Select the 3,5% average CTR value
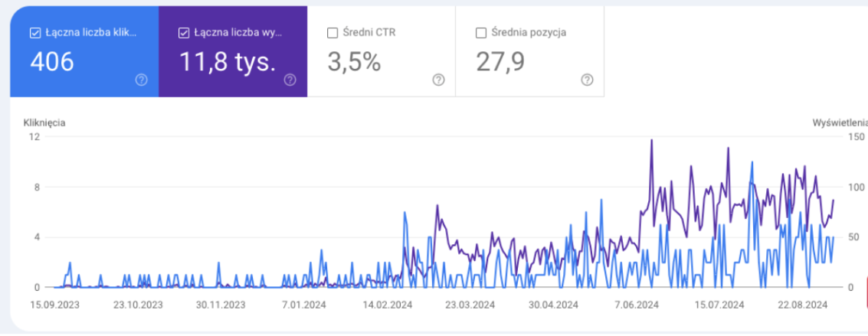The height and width of the screenshot is (336, 868). pos(354,62)
